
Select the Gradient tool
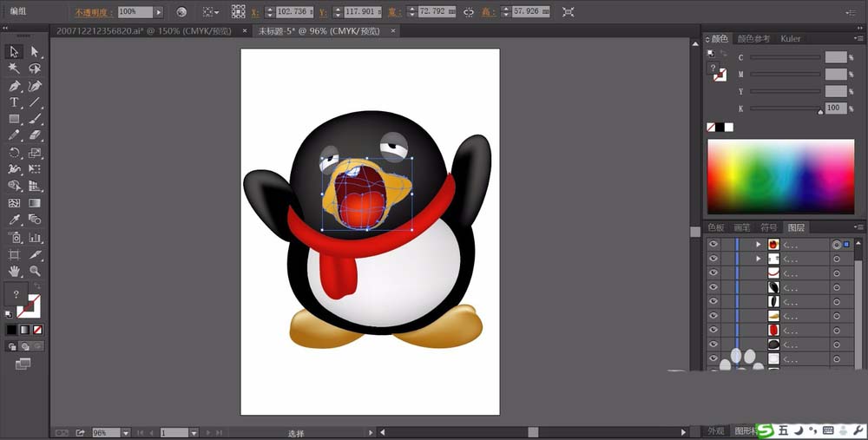point(35,203)
